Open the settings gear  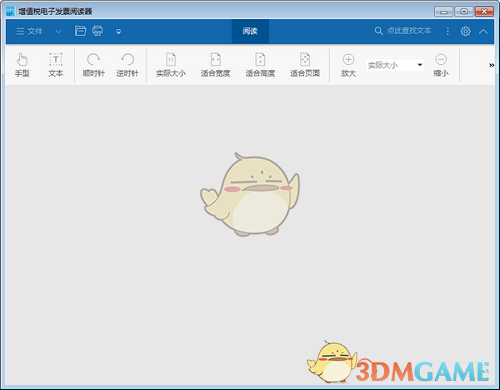point(465,31)
